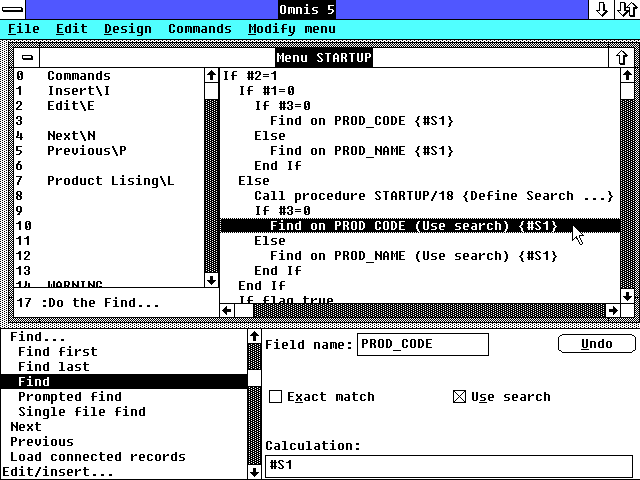640x480 pixels.
Task: Uncheck the Use search checkbox
Action: coord(460,396)
